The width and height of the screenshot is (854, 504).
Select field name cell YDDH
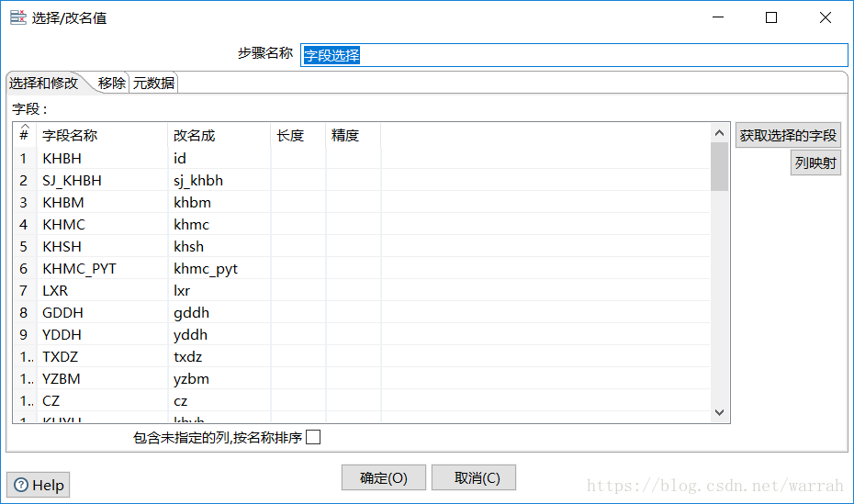pos(102,334)
